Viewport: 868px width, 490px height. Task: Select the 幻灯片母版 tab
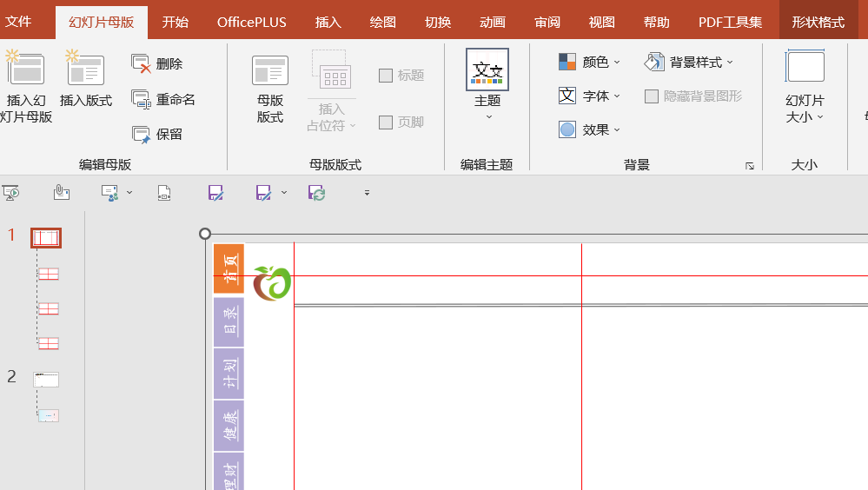[x=102, y=22]
